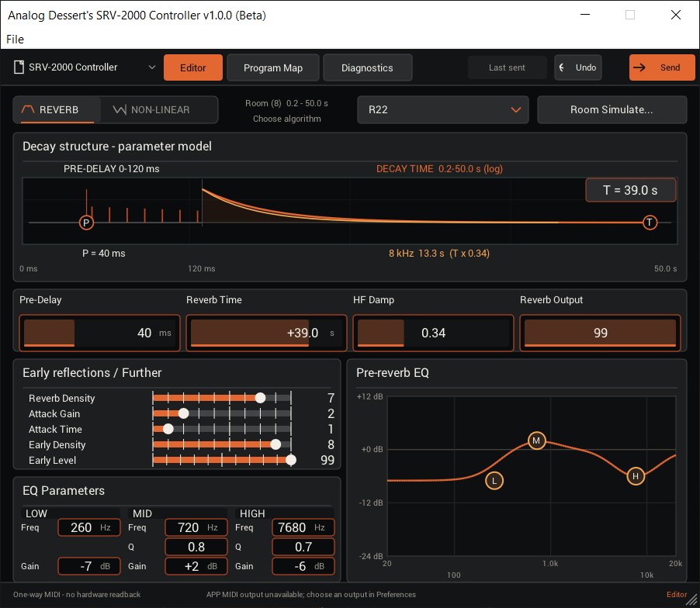Click the HIGH Q 0.7 field

click(x=303, y=547)
